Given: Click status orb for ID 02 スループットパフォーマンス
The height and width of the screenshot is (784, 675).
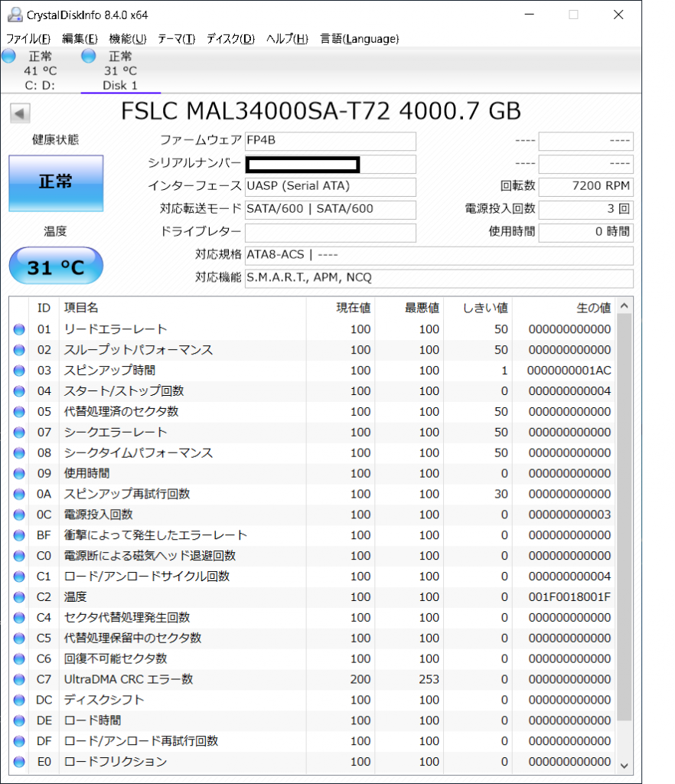Looking at the screenshot, I should [19, 350].
